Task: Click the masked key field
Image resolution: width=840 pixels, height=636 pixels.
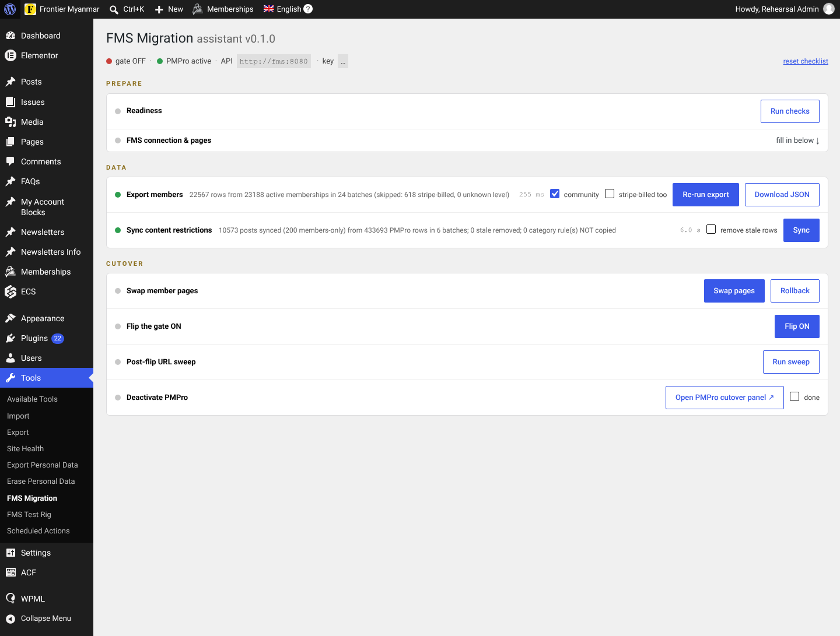Action: [343, 61]
